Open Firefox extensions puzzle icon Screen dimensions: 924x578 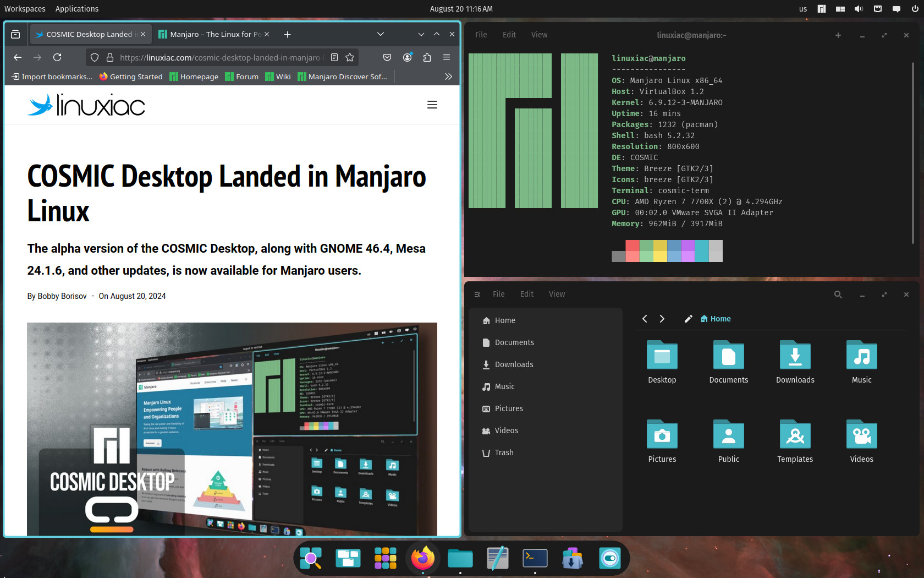[427, 57]
